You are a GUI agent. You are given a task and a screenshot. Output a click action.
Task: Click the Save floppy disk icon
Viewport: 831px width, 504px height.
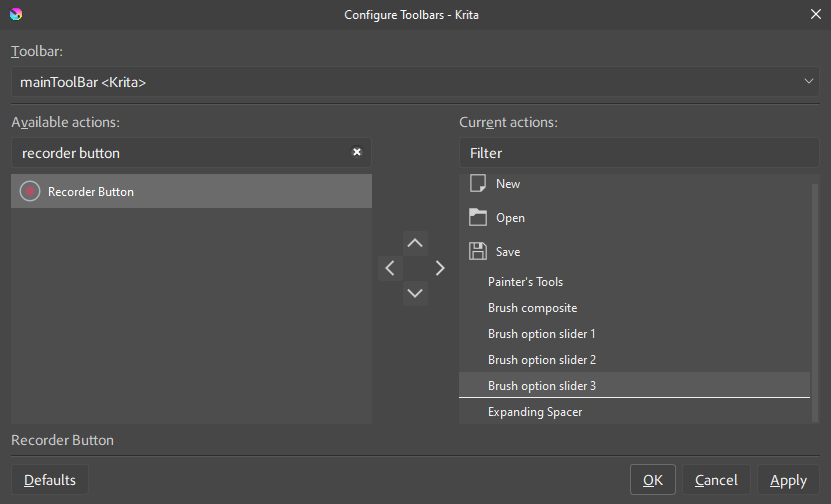coord(478,252)
